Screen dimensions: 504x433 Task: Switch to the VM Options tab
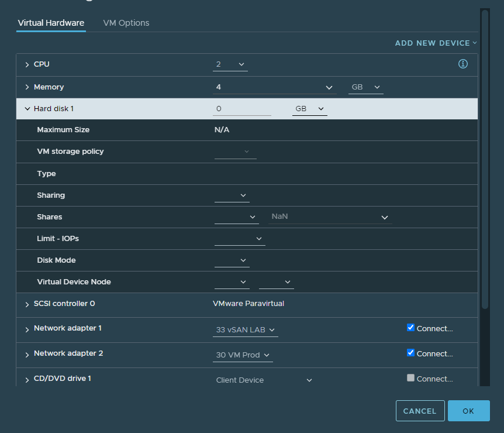click(126, 23)
